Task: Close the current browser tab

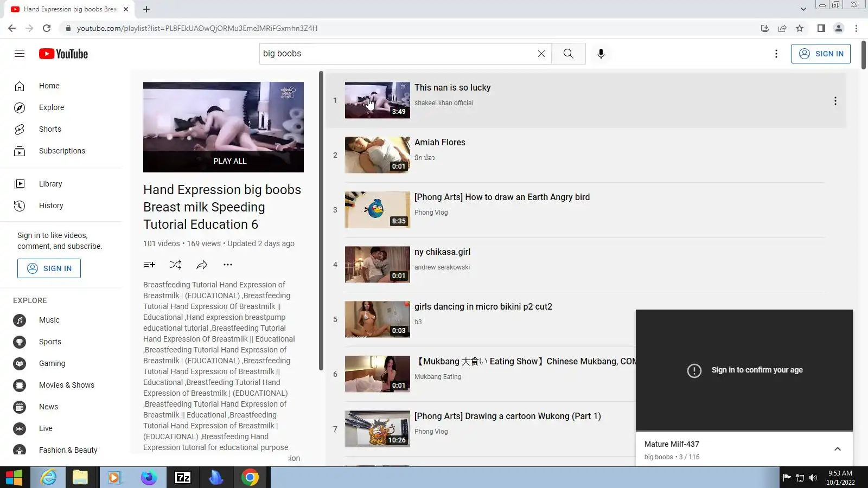Action: 126,9
